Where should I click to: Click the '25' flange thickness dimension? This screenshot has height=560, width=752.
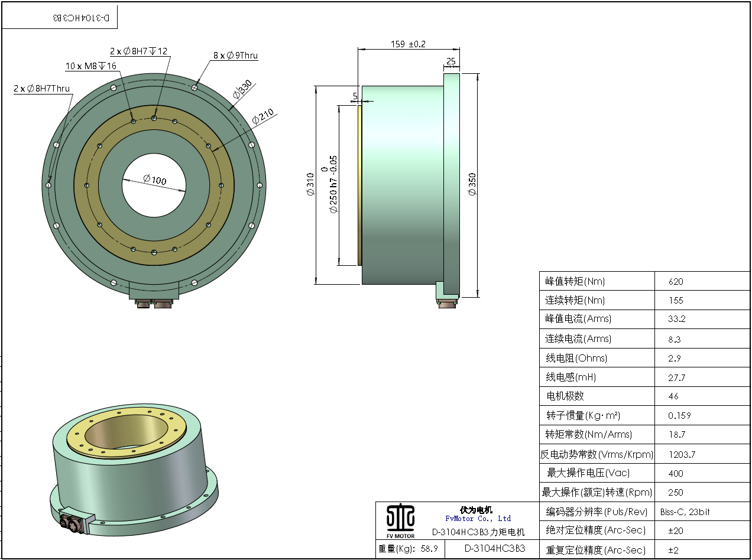(451, 61)
